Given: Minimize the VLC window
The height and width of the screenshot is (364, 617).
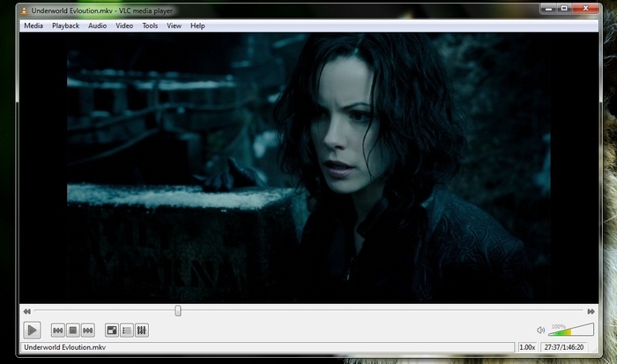Looking at the screenshot, I should click(549, 8).
